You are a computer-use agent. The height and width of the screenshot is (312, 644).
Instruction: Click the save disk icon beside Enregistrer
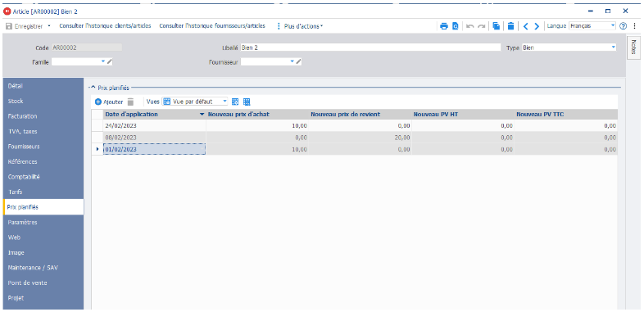tap(9, 26)
